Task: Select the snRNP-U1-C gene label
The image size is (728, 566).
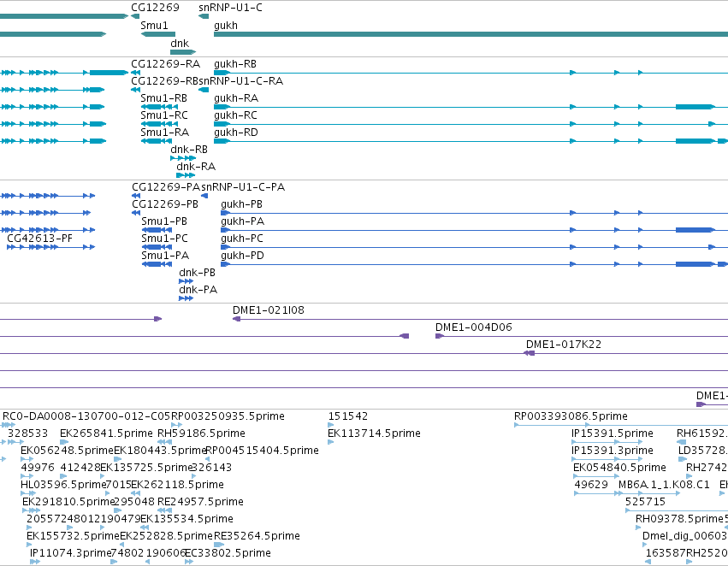Action: 230,8
